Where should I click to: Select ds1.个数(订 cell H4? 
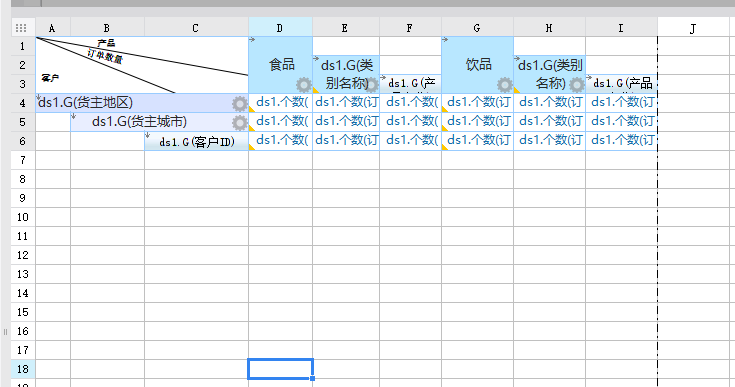point(549,103)
